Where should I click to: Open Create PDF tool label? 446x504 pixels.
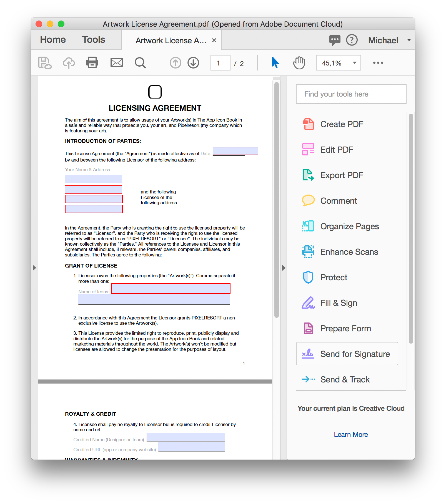click(x=342, y=124)
